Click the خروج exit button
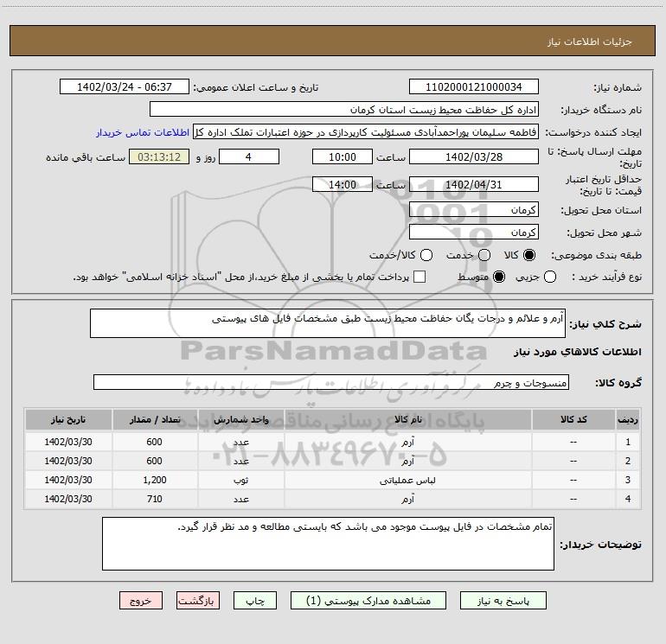The image size is (666, 644). (141, 601)
